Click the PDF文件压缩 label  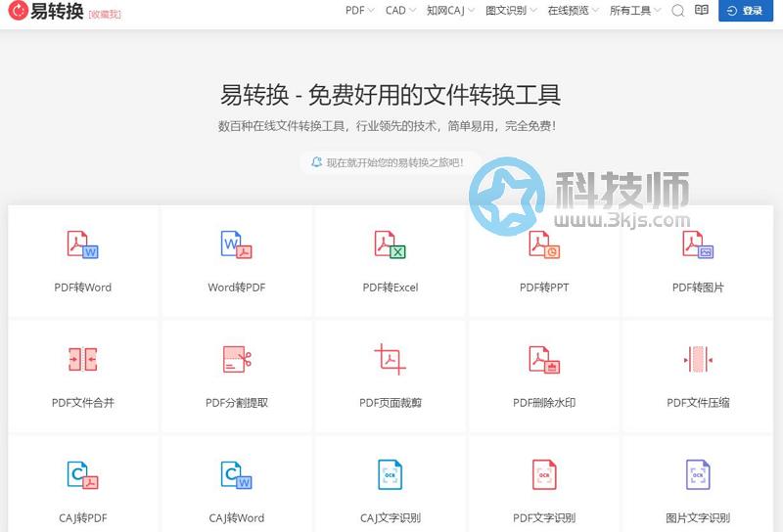coord(698,403)
